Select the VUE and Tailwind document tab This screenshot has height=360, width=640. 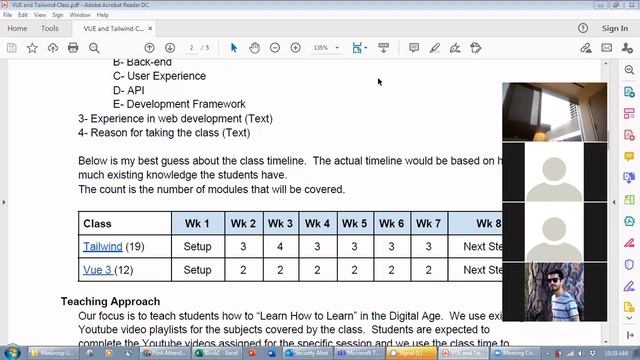point(113,28)
